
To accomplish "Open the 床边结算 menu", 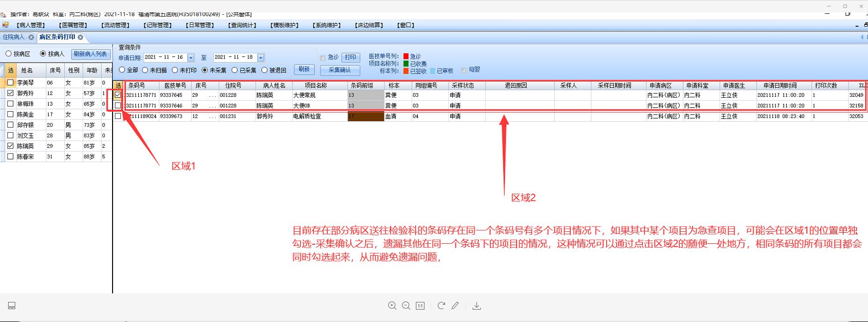I will [370, 25].
